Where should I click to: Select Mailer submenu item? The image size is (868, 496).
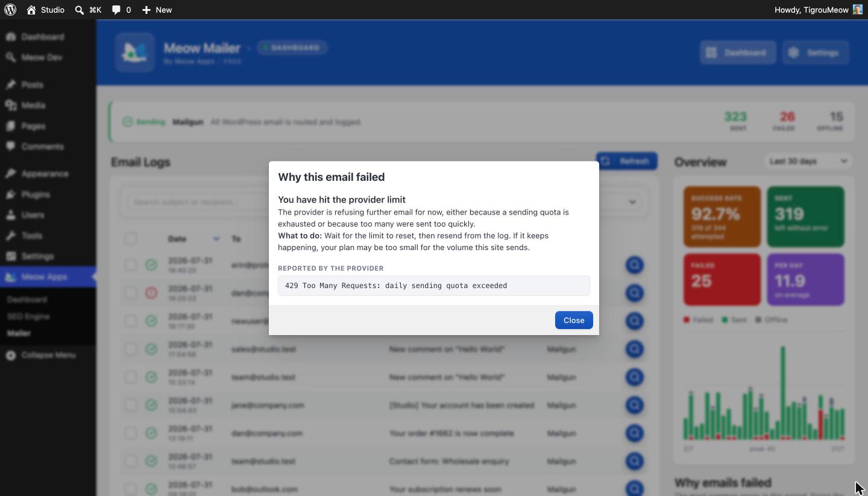19,333
